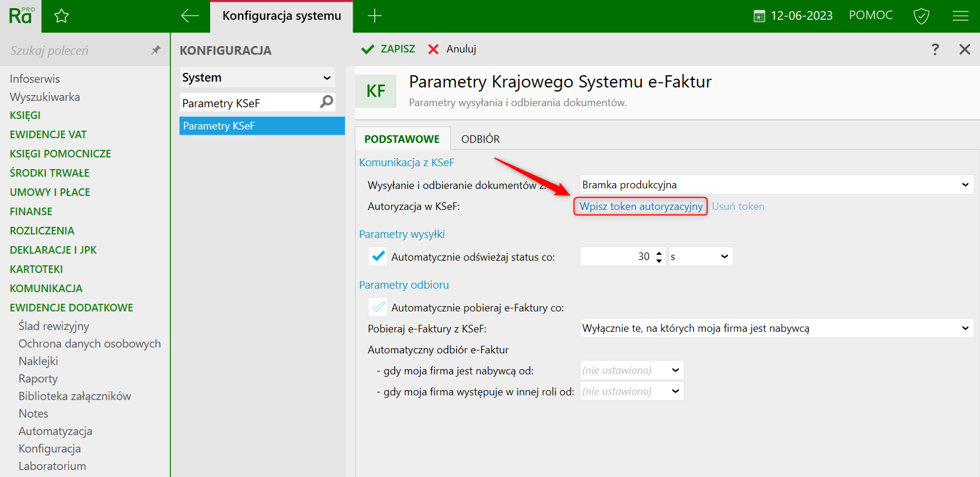Open Ochrona danych osobowych item
Screen dimensions: 980x477
click(x=89, y=343)
